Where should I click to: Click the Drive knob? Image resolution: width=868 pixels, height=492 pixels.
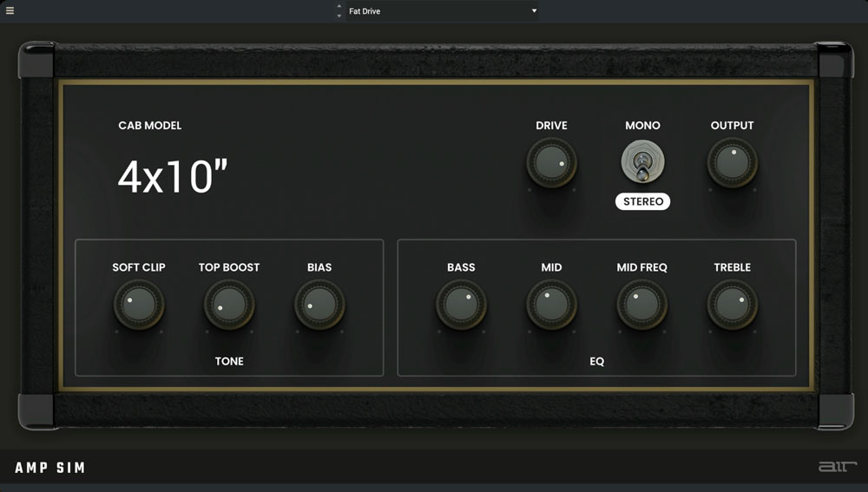(551, 163)
